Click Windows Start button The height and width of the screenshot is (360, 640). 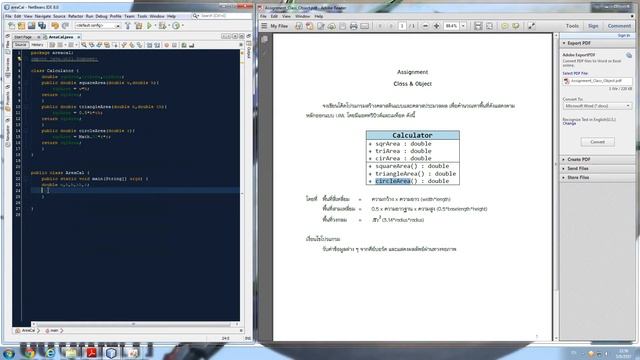[x=8, y=353]
